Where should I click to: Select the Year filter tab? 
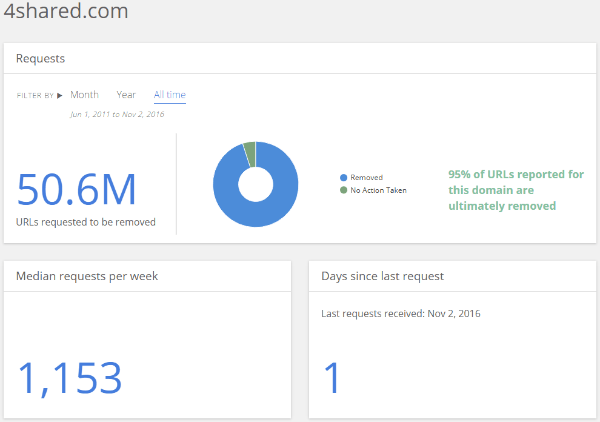(x=126, y=95)
